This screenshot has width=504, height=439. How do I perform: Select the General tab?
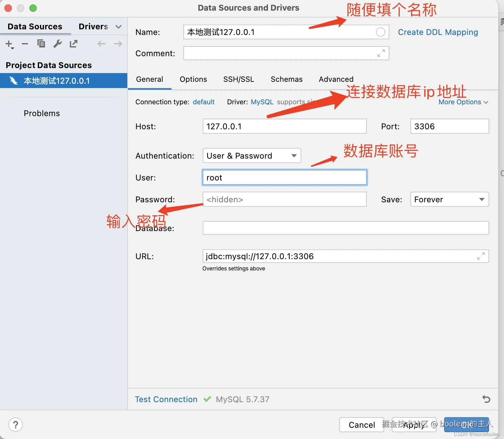pos(149,79)
